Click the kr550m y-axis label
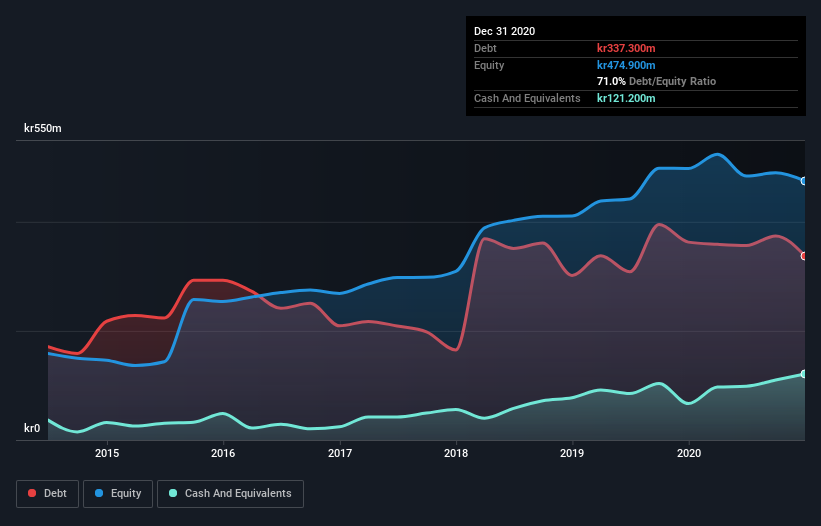The width and height of the screenshot is (821, 526). click(x=43, y=128)
